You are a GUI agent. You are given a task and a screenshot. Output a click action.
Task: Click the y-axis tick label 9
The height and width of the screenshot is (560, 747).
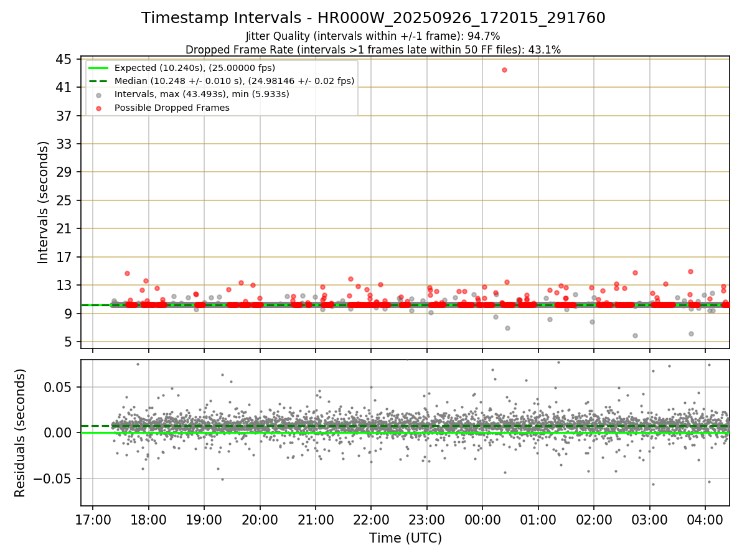(68, 314)
